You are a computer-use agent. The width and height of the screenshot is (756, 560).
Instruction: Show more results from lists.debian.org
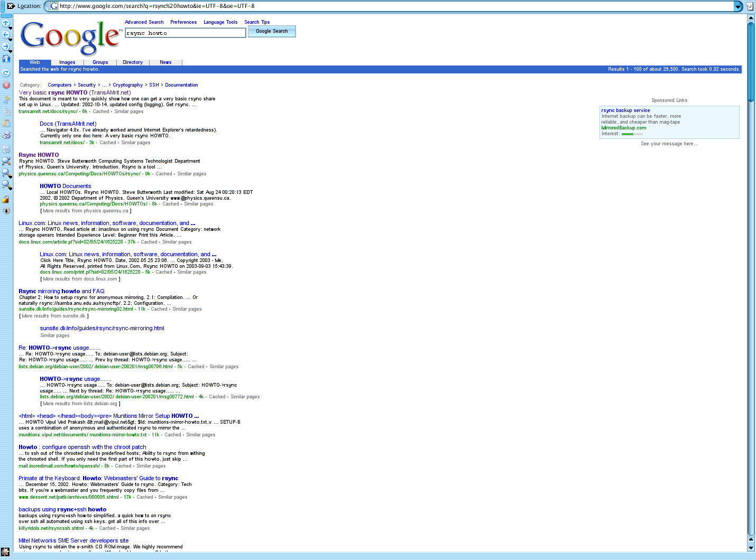[x=80, y=404]
